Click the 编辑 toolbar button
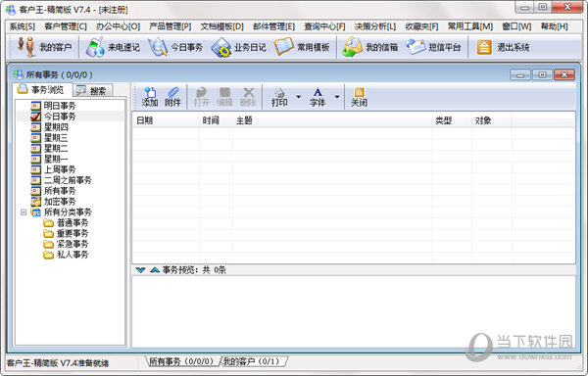Screen dimensions: 588x376 224,97
